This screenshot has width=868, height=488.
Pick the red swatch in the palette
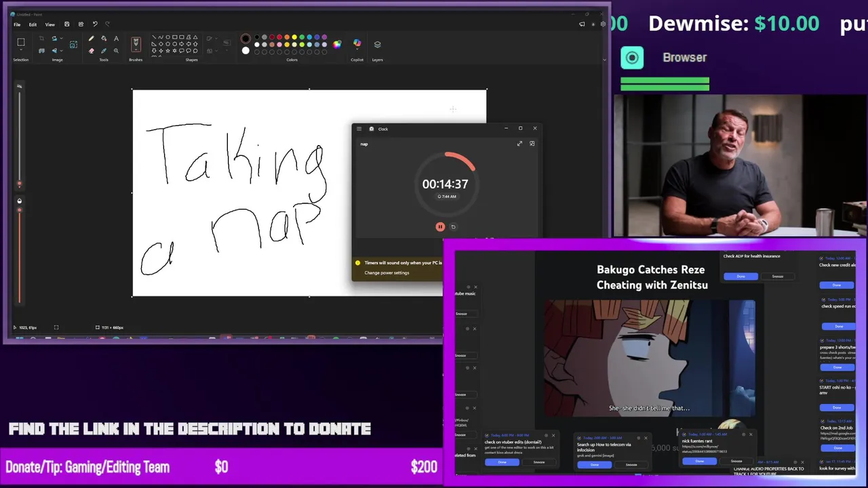(x=279, y=37)
